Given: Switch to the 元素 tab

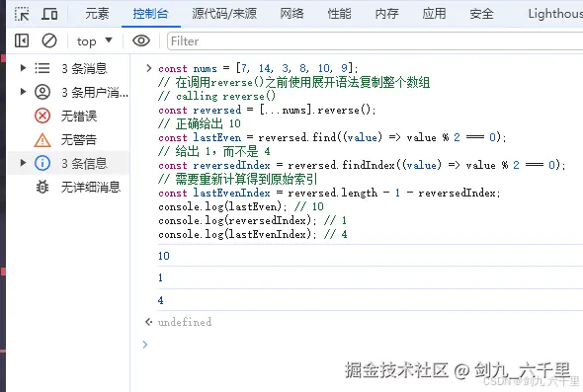Looking at the screenshot, I should pyautogui.click(x=97, y=14).
